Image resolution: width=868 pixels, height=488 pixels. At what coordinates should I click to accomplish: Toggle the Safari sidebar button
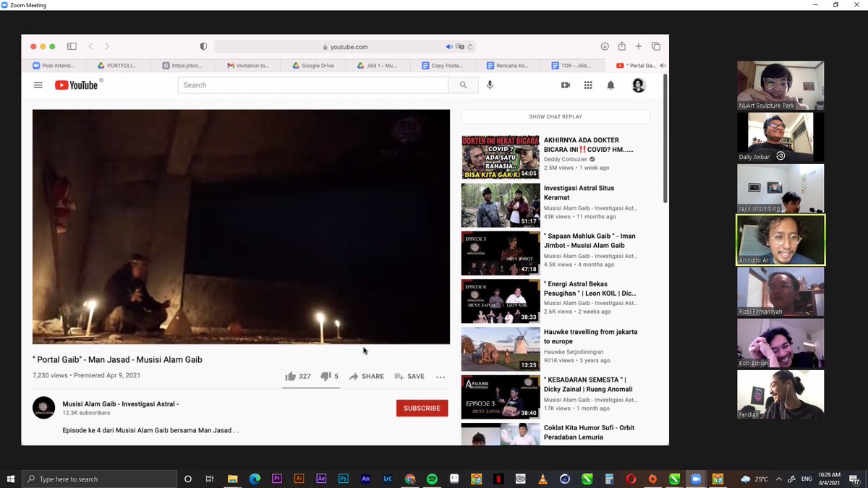[x=72, y=46]
